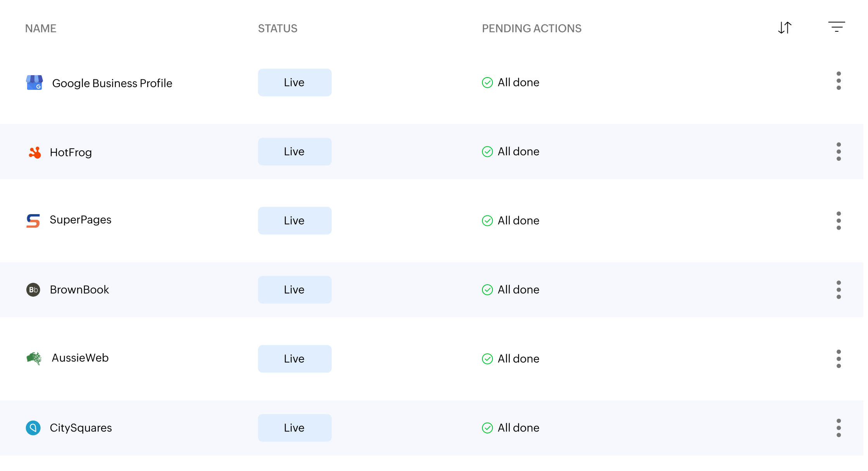Click the PENDING ACTIONS column header
Viewport: 868px width, 471px height.
[532, 28]
